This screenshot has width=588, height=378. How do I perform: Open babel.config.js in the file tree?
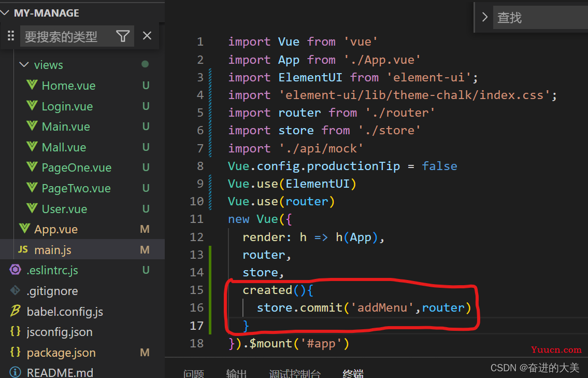[x=65, y=312]
